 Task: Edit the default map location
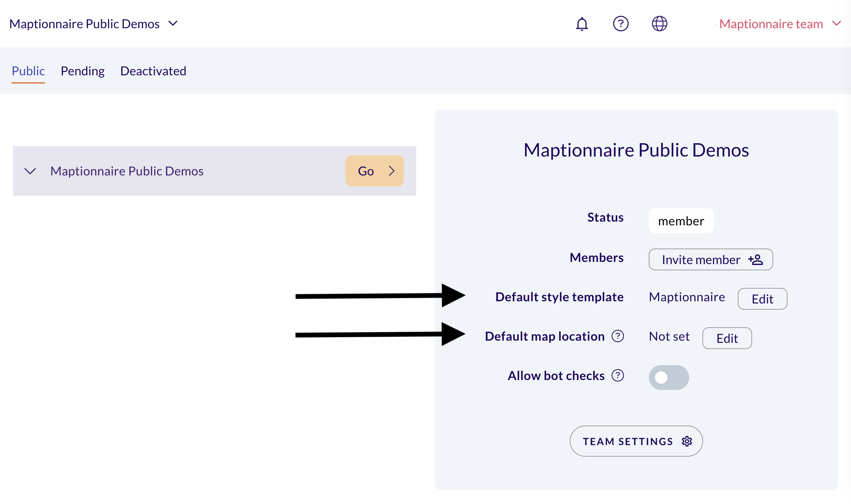(x=727, y=338)
